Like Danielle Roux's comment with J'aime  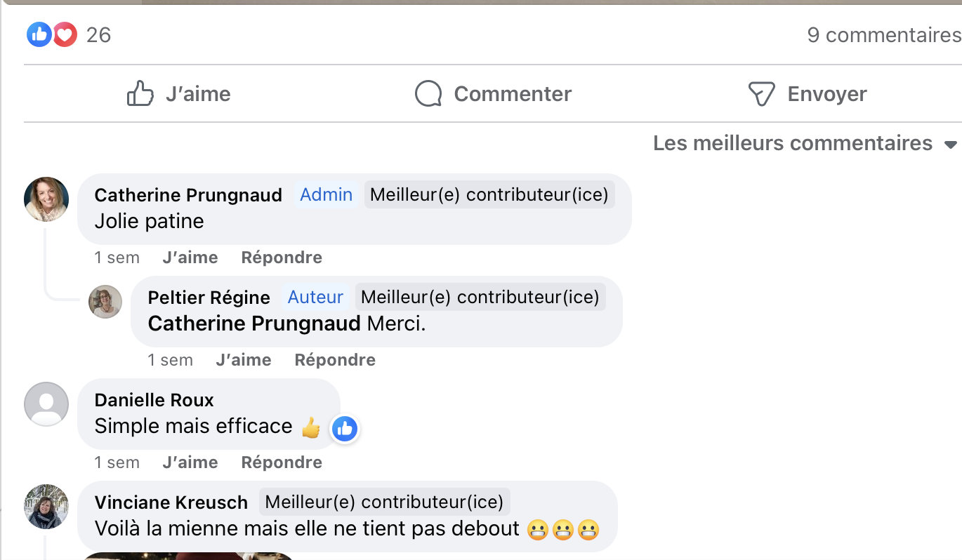point(190,462)
